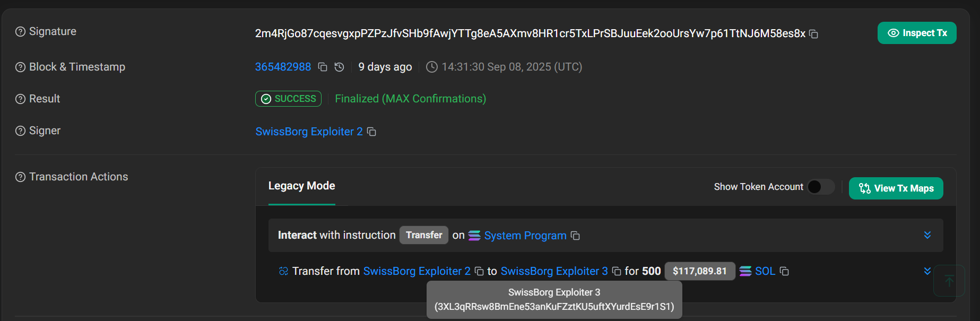Click the '14:31:30 Sep 08, 2025 (UTC)' timestamp
Image resolution: width=980 pixels, height=321 pixels.
511,67
